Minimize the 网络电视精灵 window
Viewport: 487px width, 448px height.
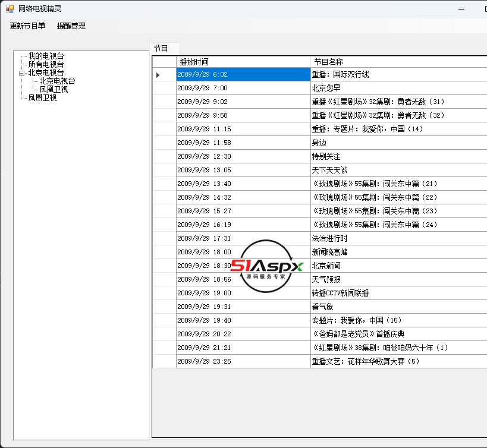[462, 9]
